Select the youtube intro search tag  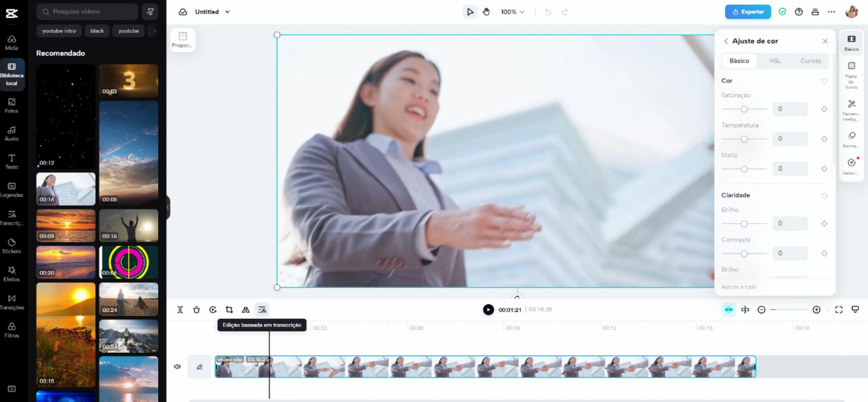tap(59, 31)
